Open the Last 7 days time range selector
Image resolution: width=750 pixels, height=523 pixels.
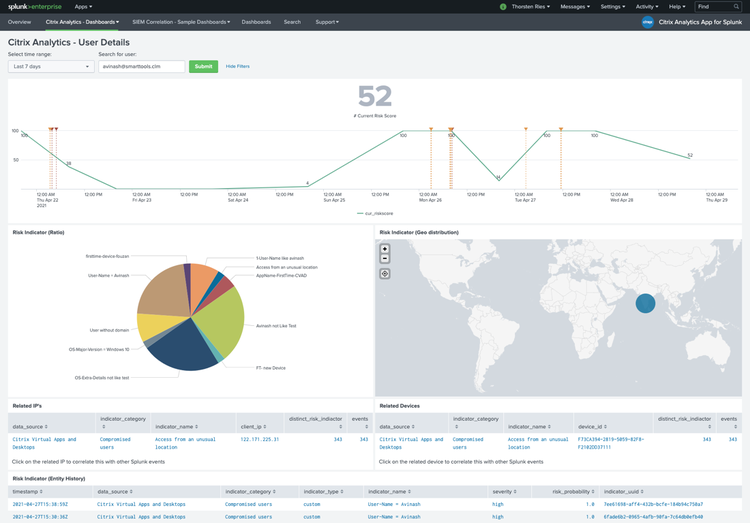tap(51, 67)
